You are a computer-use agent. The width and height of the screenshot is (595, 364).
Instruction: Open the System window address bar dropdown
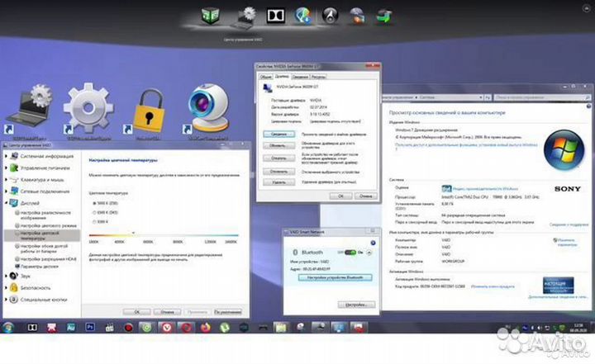click(480, 97)
